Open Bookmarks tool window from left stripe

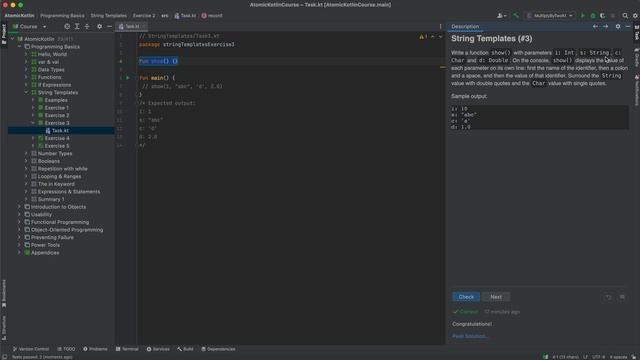point(4,293)
